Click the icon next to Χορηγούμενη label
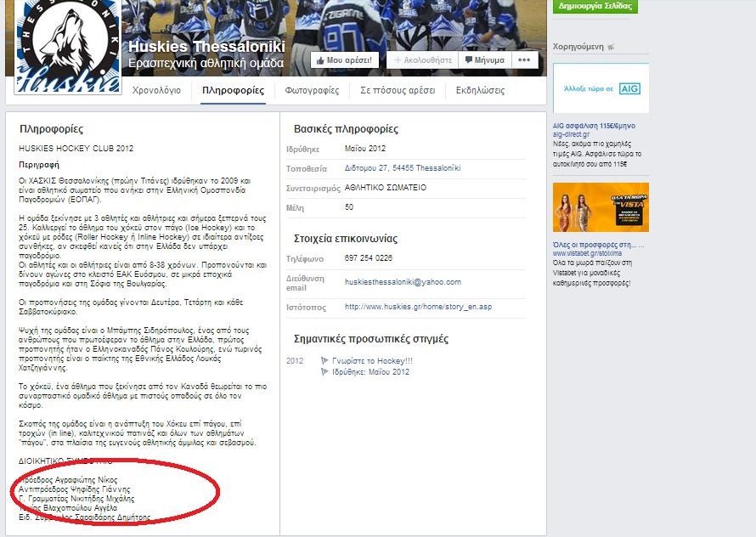The image size is (756, 537). (611, 47)
